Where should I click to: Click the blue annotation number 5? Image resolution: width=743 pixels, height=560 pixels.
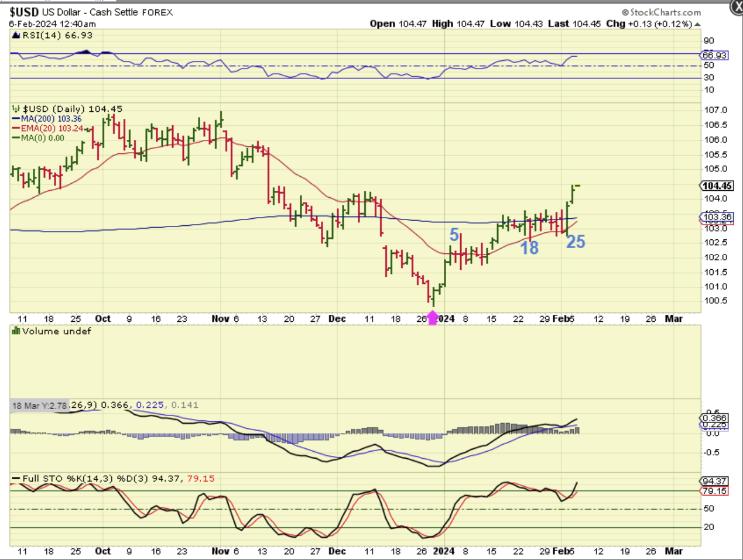coord(454,235)
